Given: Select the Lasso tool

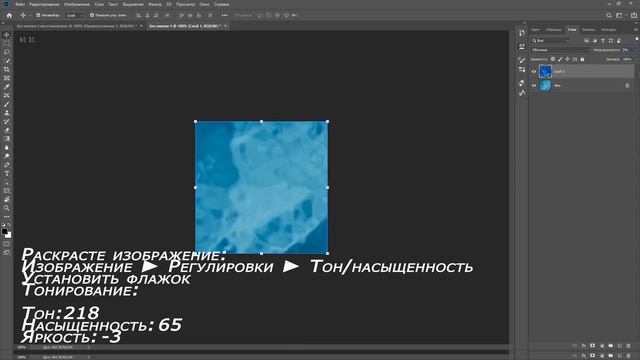Looking at the screenshot, I should (7, 52).
